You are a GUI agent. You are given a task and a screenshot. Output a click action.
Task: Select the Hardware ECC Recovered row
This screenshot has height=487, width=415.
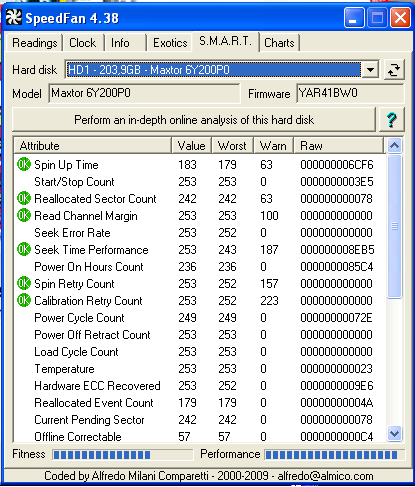coord(199,386)
